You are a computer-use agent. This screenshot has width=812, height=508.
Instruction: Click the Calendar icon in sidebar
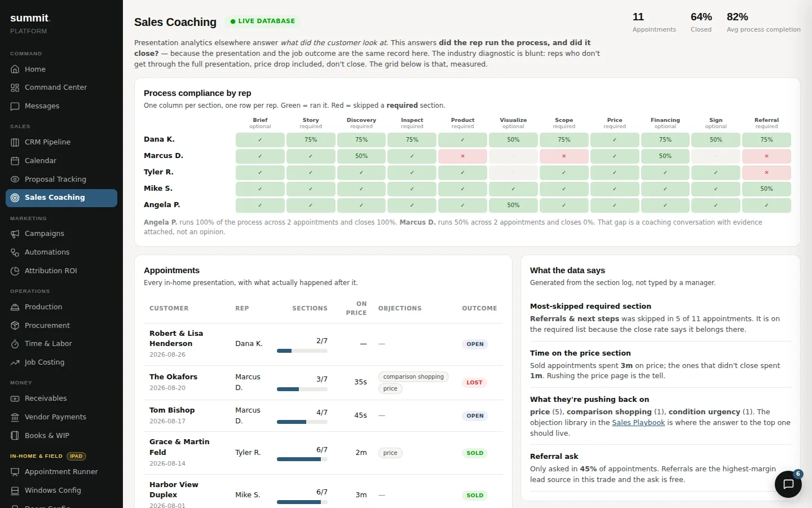tap(15, 161)
